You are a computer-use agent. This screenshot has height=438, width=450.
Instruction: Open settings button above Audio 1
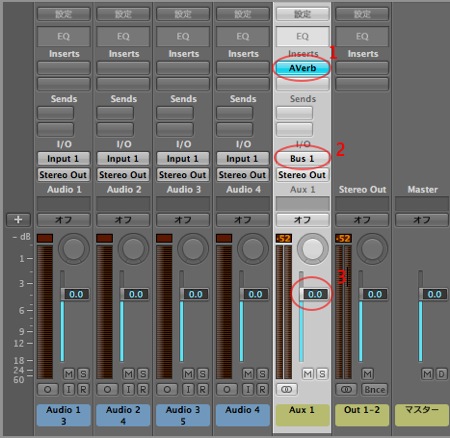pos(64,14)
